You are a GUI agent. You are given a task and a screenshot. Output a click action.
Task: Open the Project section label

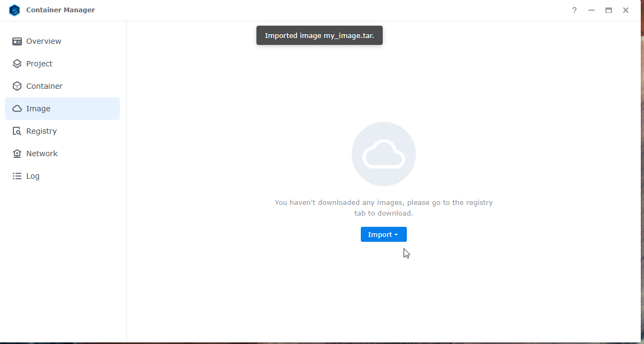point(39,64)
